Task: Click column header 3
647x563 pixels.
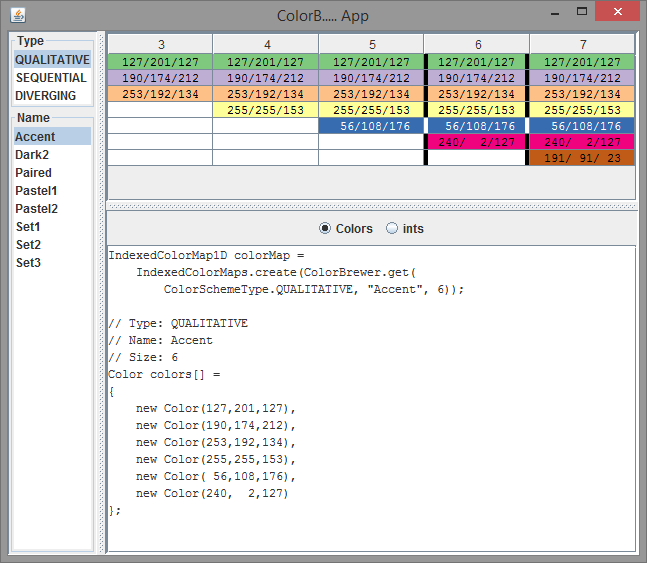Action: coord(161,44)
